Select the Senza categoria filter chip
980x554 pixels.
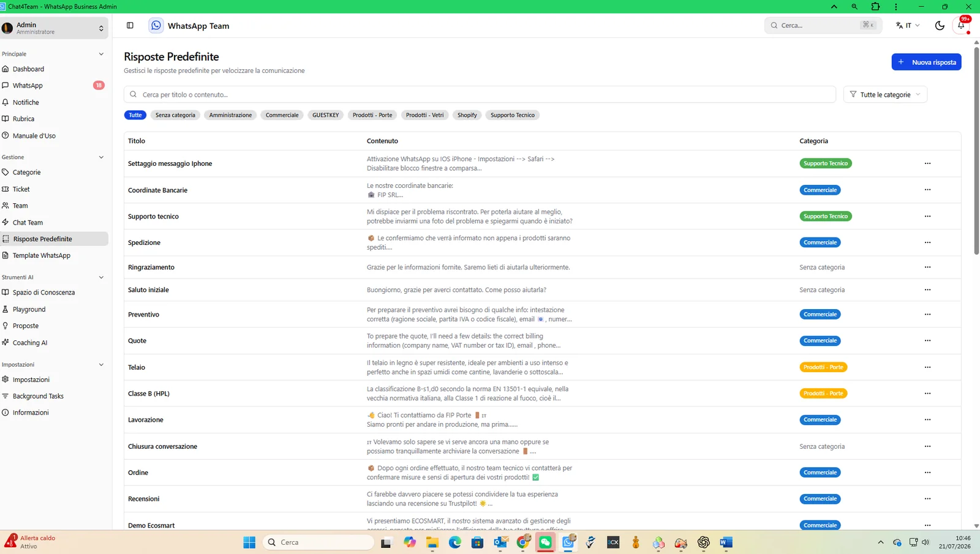(x=175, y=115)
